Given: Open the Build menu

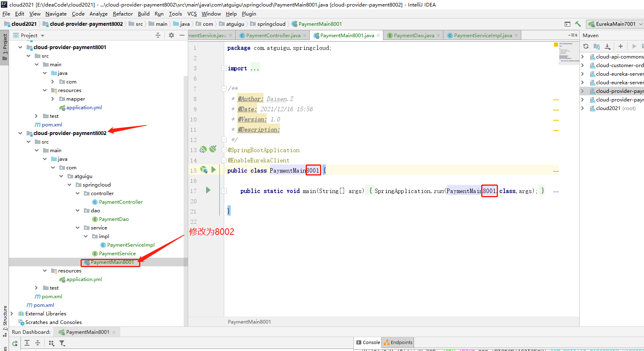Looking at the screenshot, I should pos(144,13).
